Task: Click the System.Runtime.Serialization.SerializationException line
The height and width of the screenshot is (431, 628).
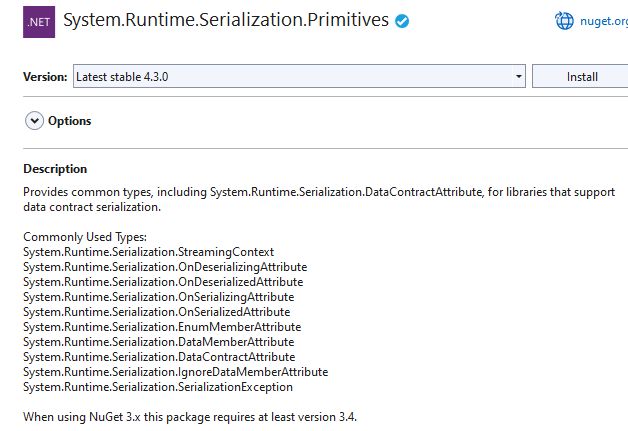Action: click(158, 387)
